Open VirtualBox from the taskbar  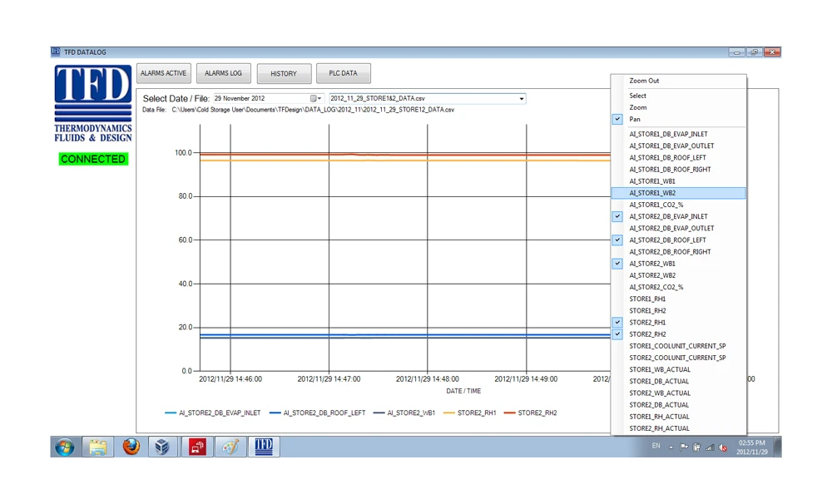pyautogui.click(x=163, y=447)
